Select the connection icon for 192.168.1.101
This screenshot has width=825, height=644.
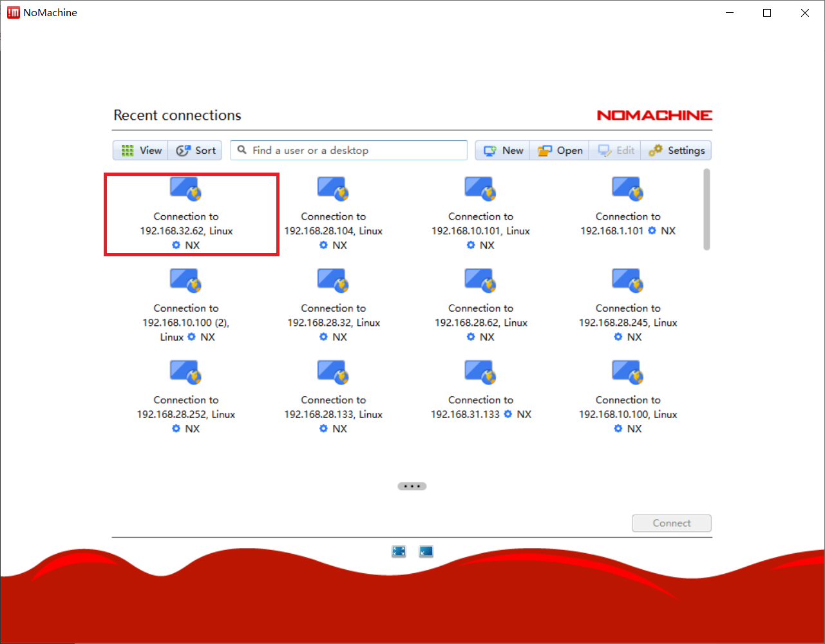pyautogui.click(x=628, y=189)
